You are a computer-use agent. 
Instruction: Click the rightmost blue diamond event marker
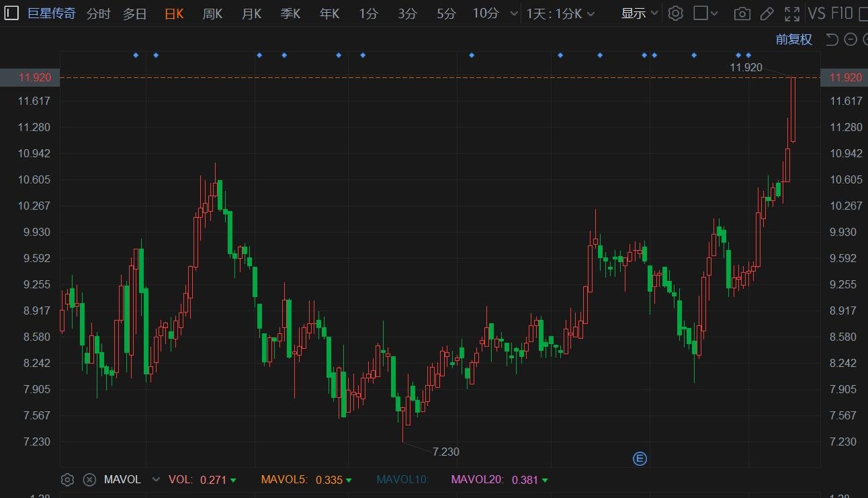[x=748, y=55]
